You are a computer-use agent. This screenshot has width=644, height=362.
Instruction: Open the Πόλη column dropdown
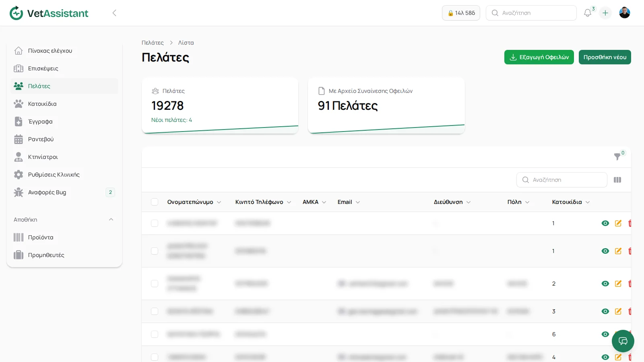point(527,202)
